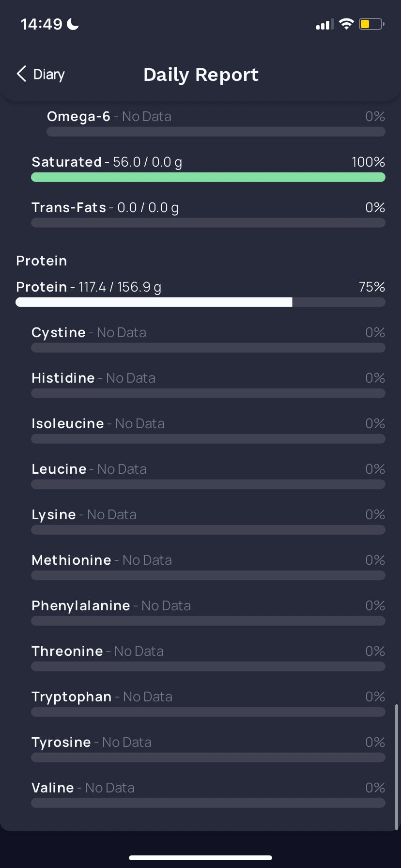Tap the back chevron icon next to Diary
The width and height of the screenshot is (401, 868).
[x=21, y=74]
